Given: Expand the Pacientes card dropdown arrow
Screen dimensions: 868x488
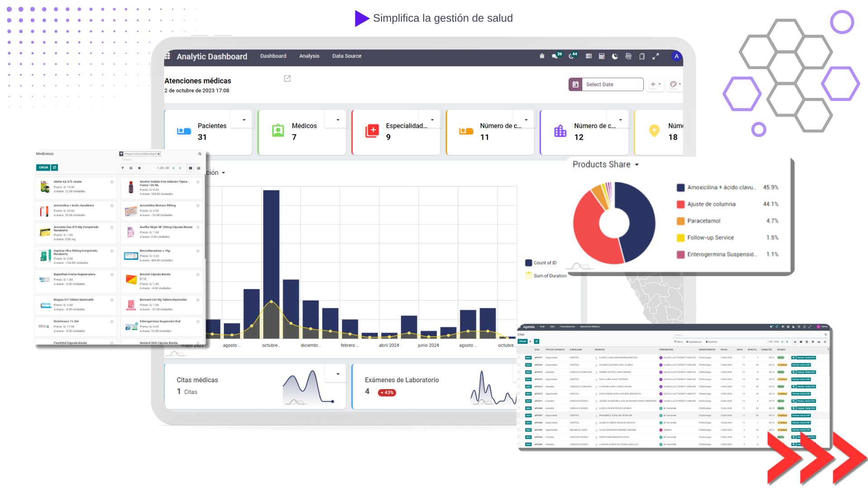Looking at the screenshot, I should click(x=244, y=120).
